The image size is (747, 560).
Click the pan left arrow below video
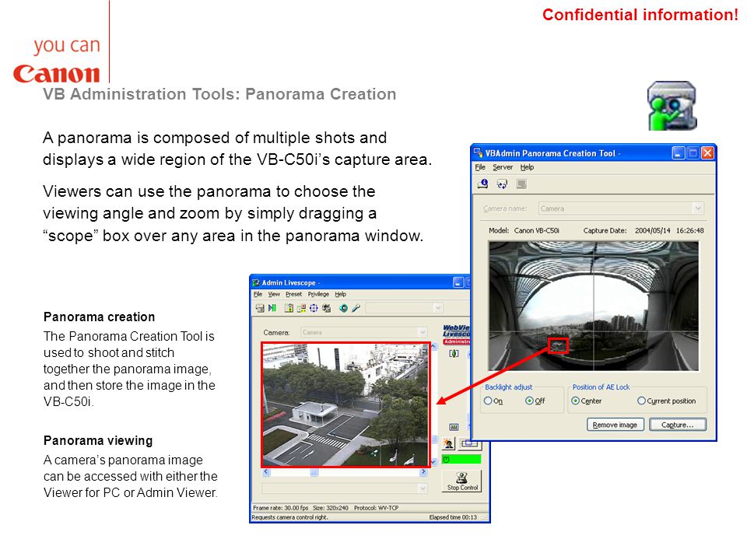[x=266, y=472]
